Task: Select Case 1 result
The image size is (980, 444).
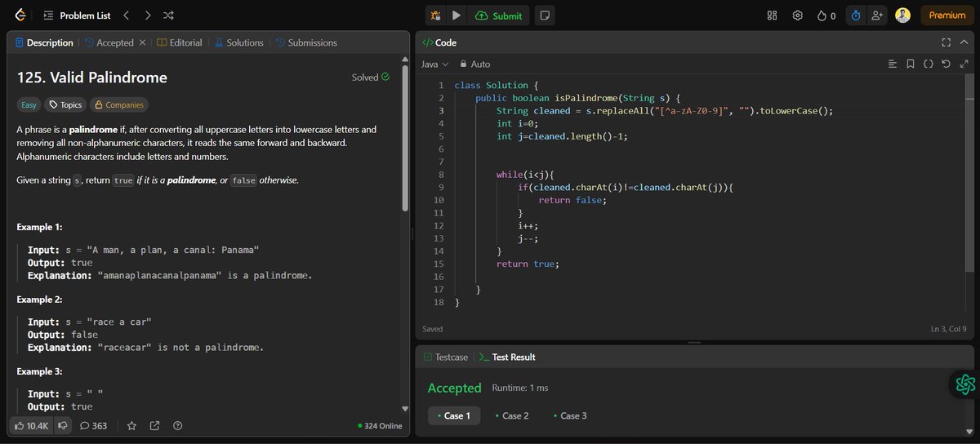Action: coord(453,415)
